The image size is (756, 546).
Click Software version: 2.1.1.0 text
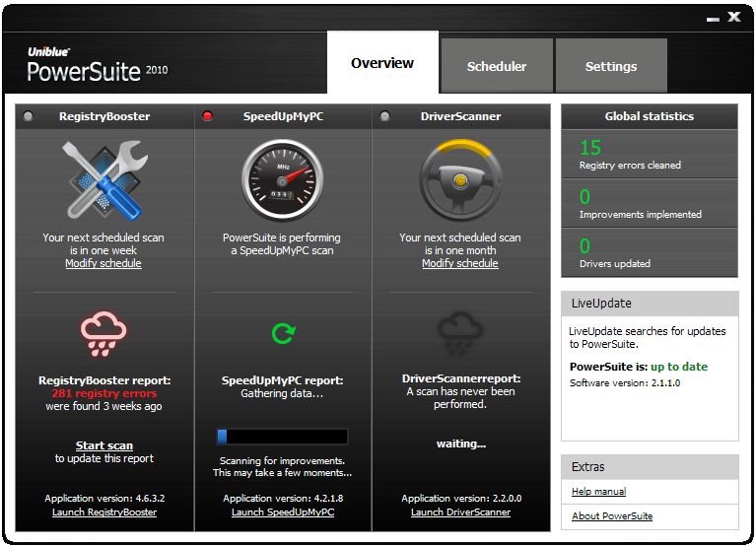point(625,383)
